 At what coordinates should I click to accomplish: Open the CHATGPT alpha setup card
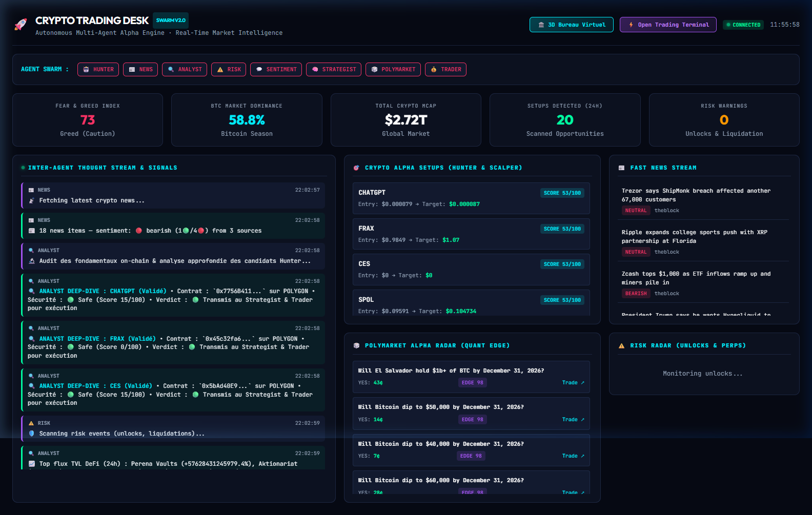pyautogui.click(x=471, y=198)
